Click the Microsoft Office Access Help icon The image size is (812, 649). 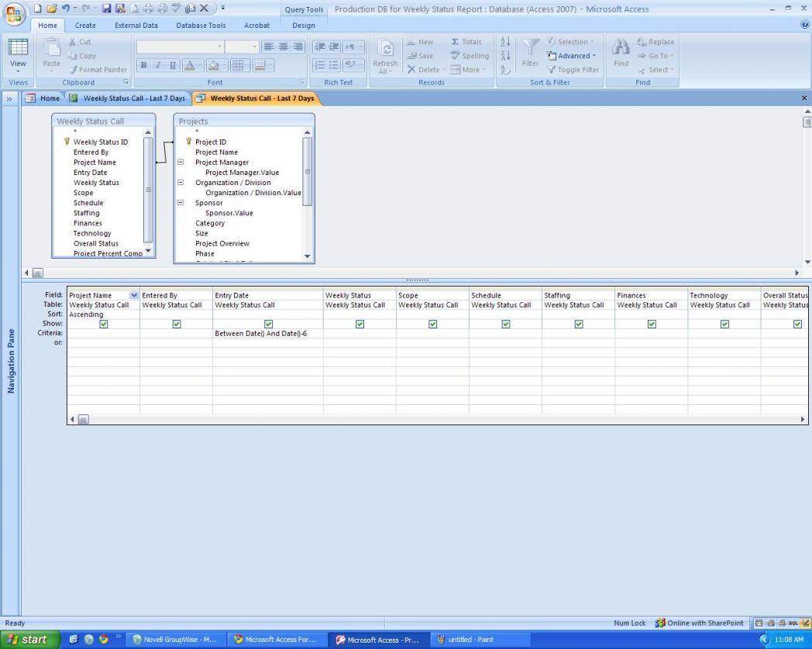[x=805, y=24]
